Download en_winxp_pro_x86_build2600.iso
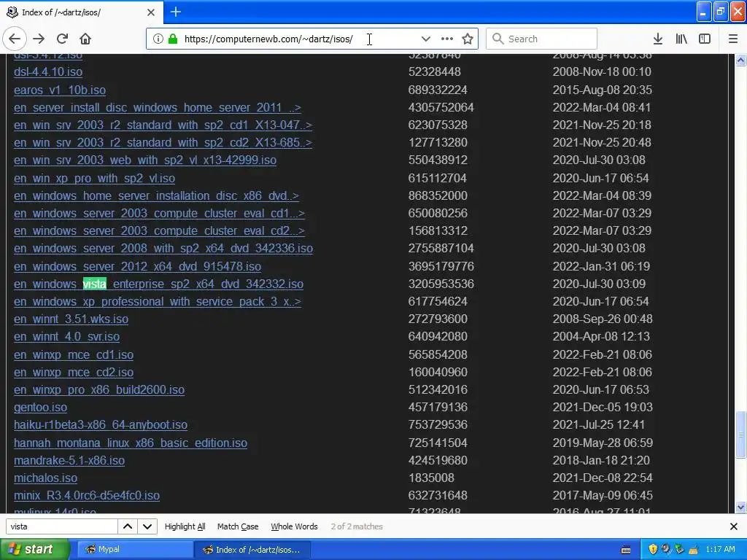Screen dimensions: 747x560 (x=99, y=389)
